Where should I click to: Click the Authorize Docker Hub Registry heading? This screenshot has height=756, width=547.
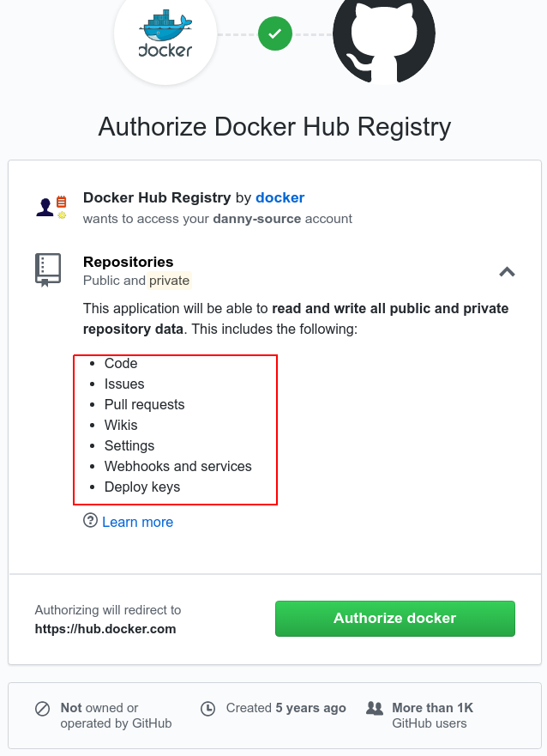click(274, 127)
